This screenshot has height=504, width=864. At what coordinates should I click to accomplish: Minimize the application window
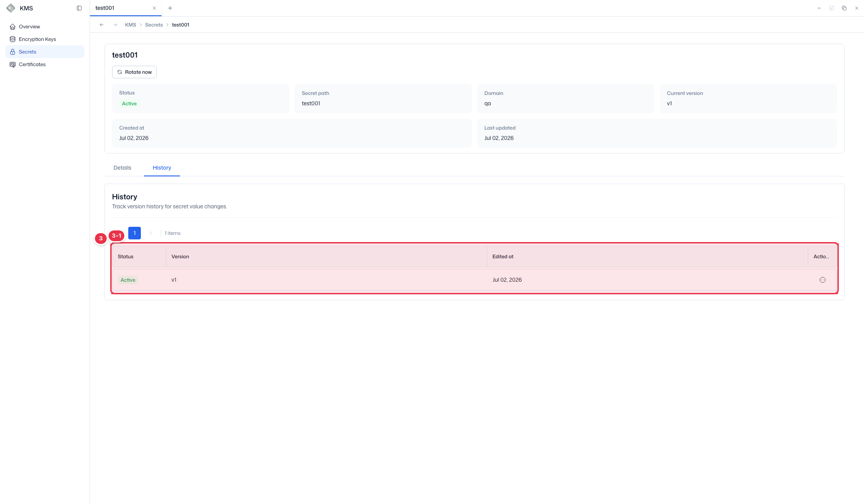click(819, 8)
